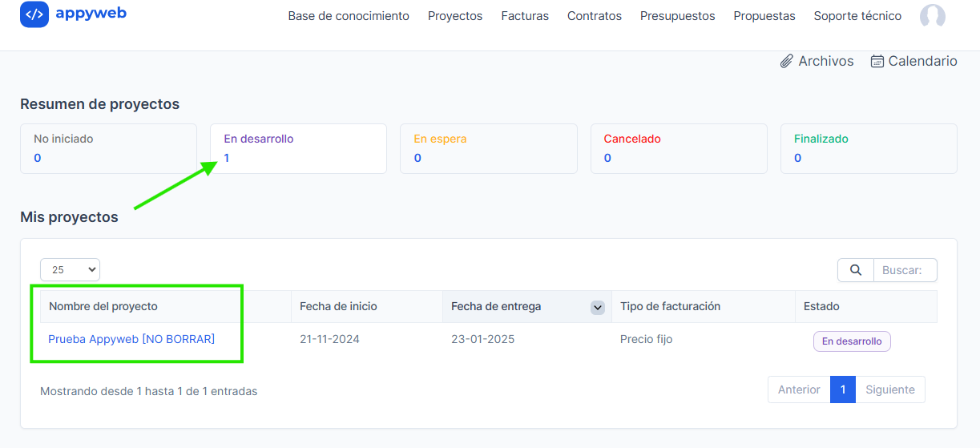Filter by En desarrollo summary card
The image size is (980, 448).
[297, 148]
